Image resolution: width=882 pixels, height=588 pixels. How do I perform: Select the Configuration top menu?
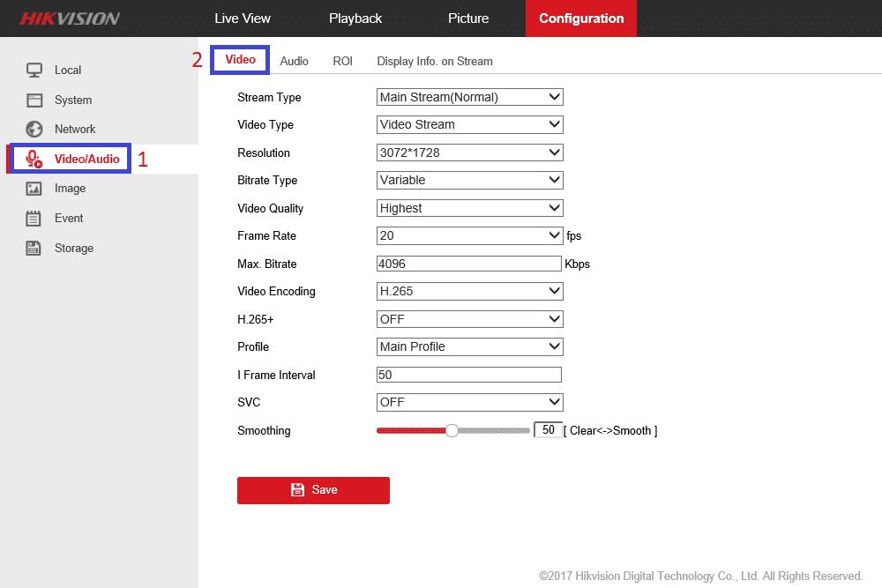(581, 19)
